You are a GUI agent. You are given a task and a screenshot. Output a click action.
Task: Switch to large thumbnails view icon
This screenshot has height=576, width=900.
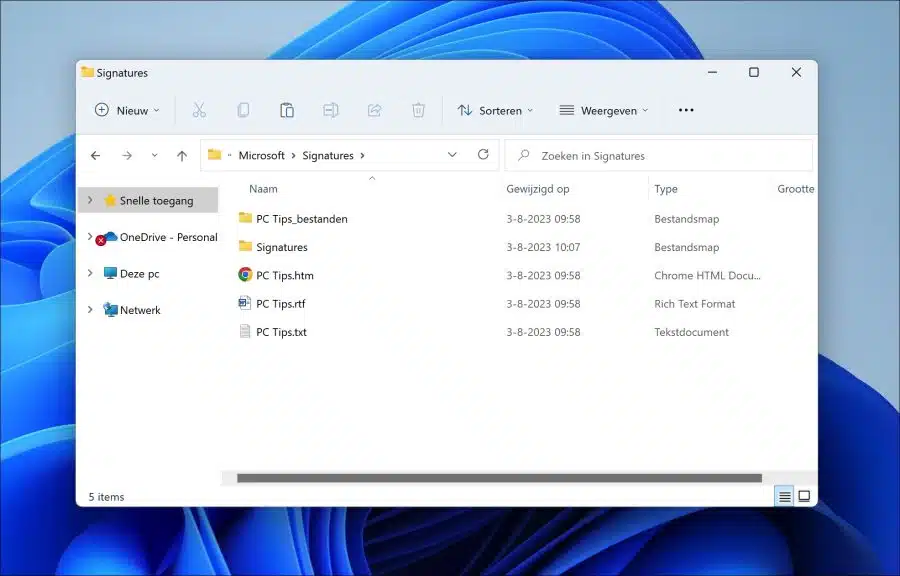804,497
